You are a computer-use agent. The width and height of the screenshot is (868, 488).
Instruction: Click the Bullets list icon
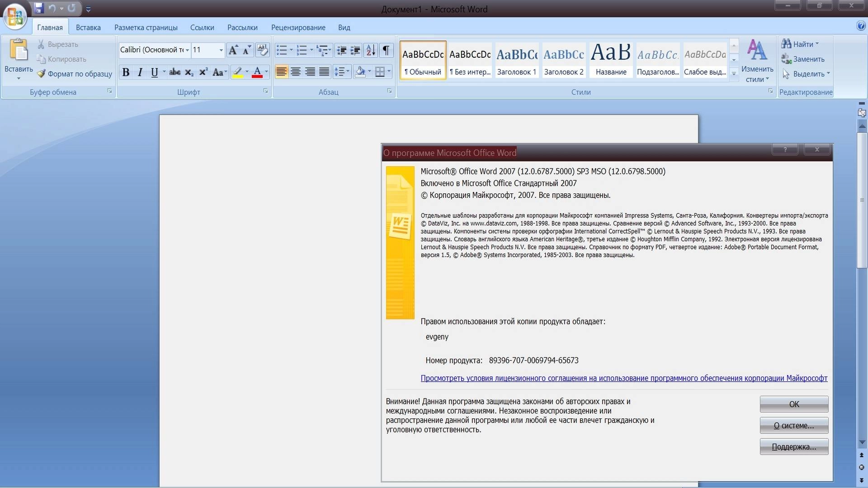[282, 50]
